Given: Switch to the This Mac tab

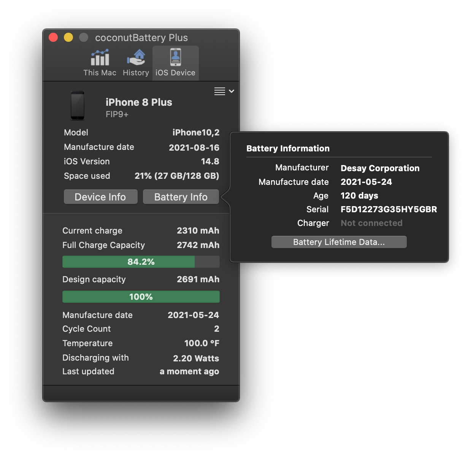Looking at the screenshot, I should point(100,63).
